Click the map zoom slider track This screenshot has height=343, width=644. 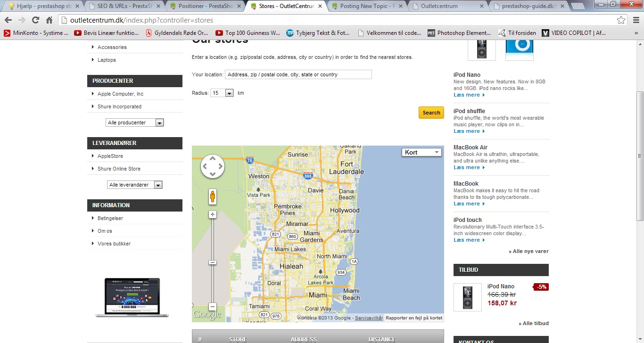pos(213,260)
